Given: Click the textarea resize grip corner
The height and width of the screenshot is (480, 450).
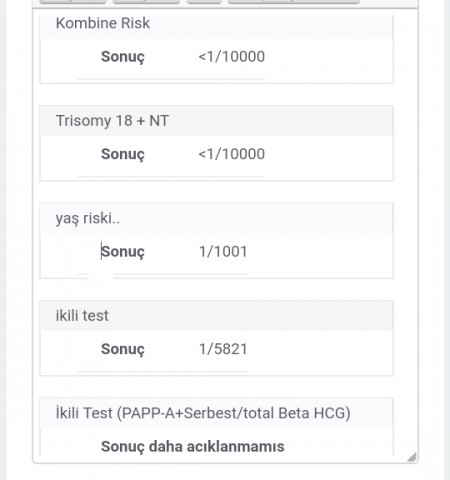Looking at the screenshot, I should pos(412,457).
